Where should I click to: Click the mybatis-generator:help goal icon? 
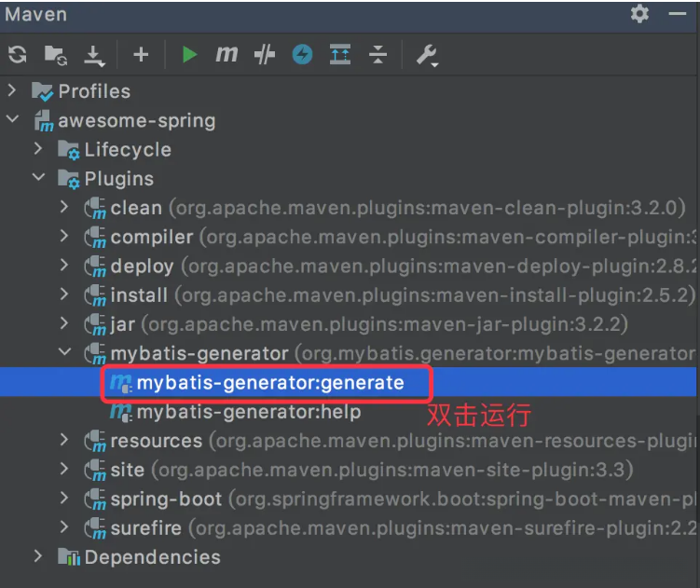point(121,412)
